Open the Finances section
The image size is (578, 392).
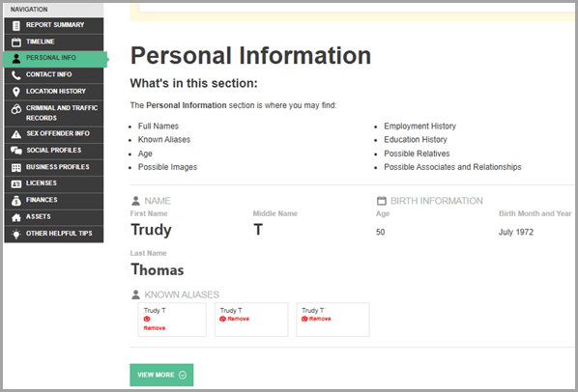(54, 201)
